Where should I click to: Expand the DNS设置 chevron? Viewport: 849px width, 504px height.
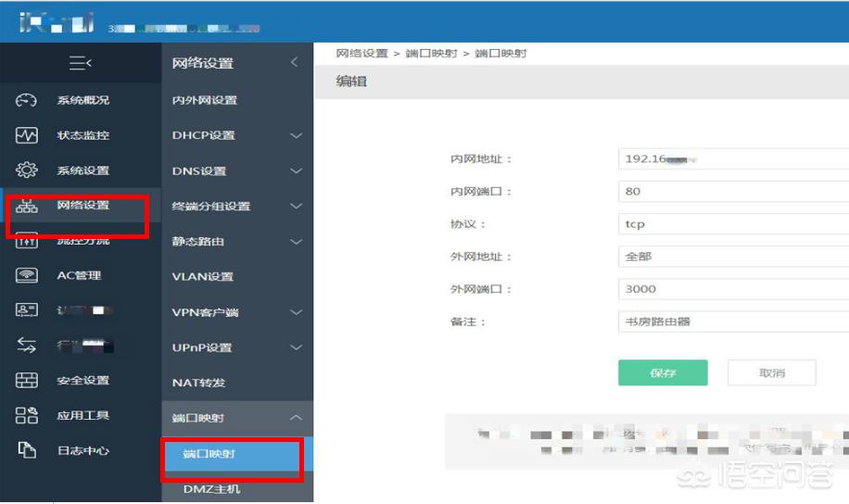click(x=296, y=171)
